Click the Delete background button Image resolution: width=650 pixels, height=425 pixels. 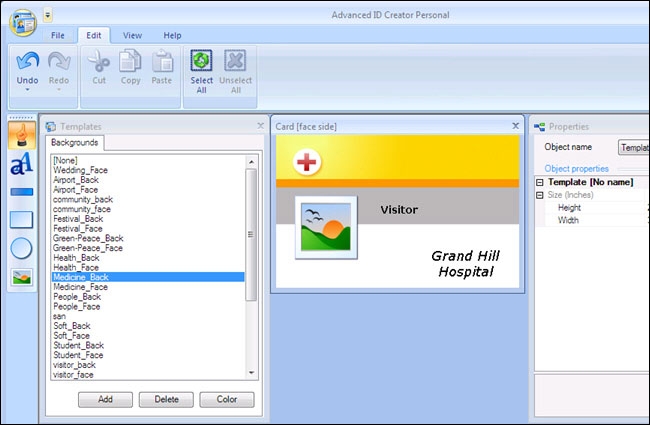[x=166, y=399]
